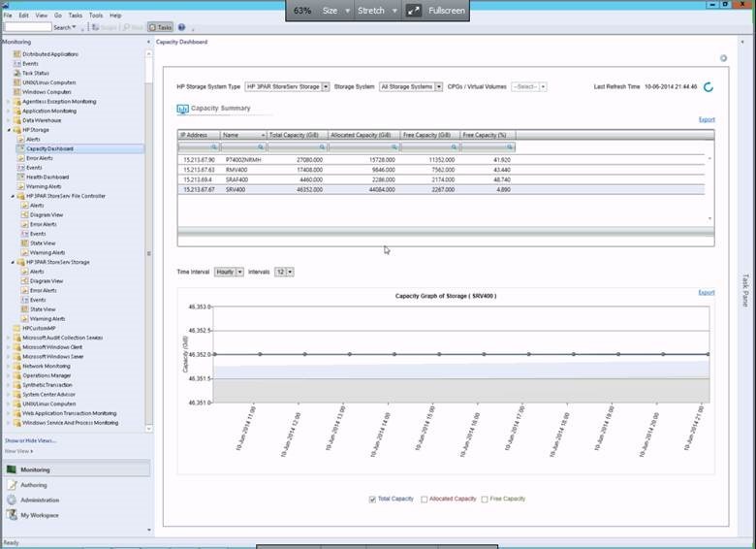
Task: Click the Capacity Summary chart icon
Action: coord(182,109)
